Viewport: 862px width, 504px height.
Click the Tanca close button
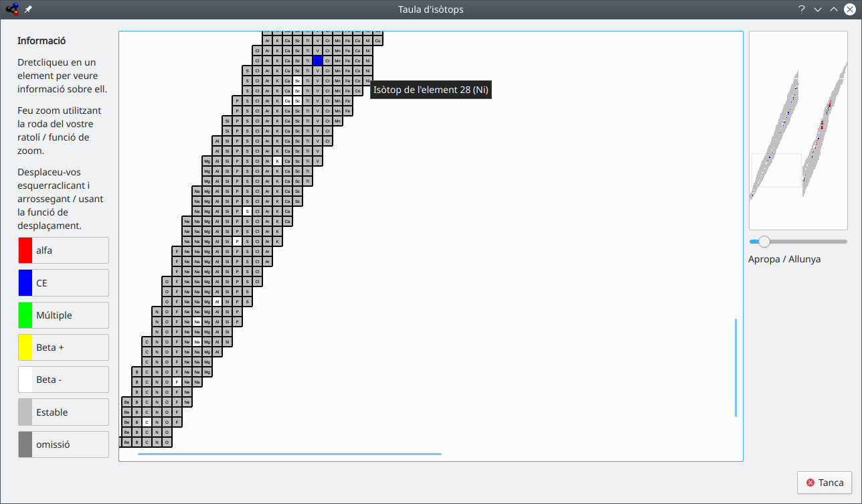point(824,483)
